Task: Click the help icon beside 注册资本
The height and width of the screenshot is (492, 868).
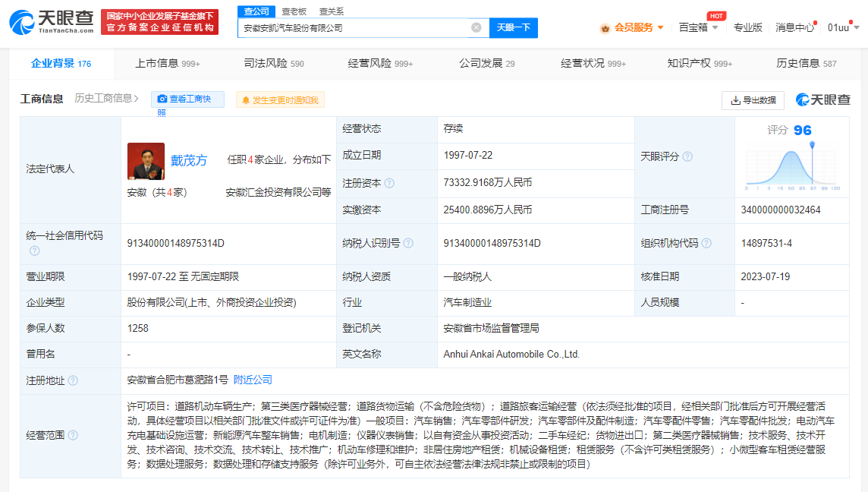Action: [x=389, y=183]
